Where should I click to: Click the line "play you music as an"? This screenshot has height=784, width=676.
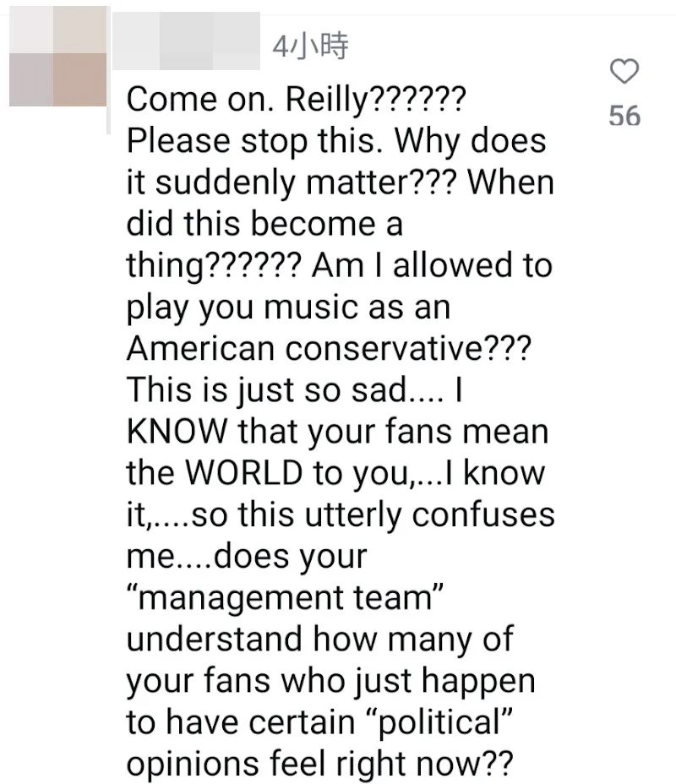[288, 307]
